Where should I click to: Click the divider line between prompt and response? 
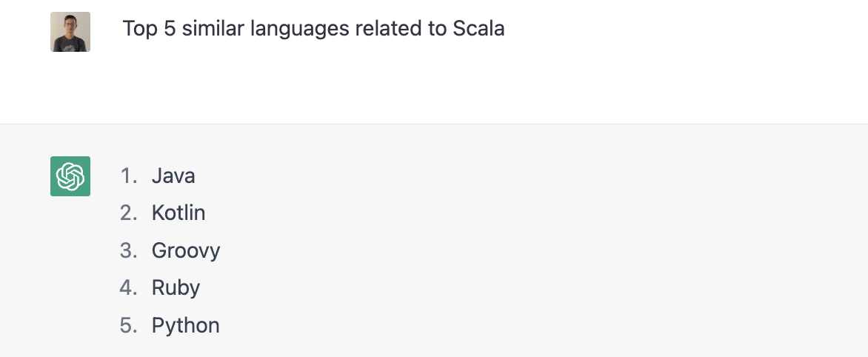pyautogui.click(x=434, y=124)
